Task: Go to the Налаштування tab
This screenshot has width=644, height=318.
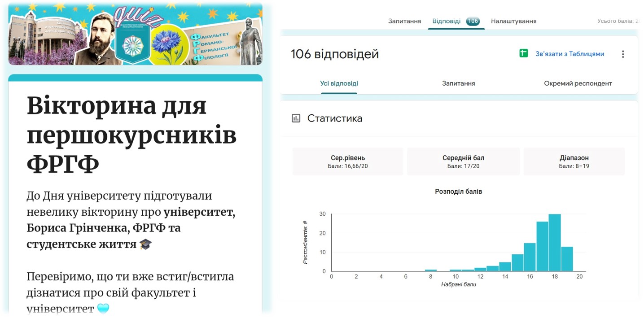Action: coord(513,21)
